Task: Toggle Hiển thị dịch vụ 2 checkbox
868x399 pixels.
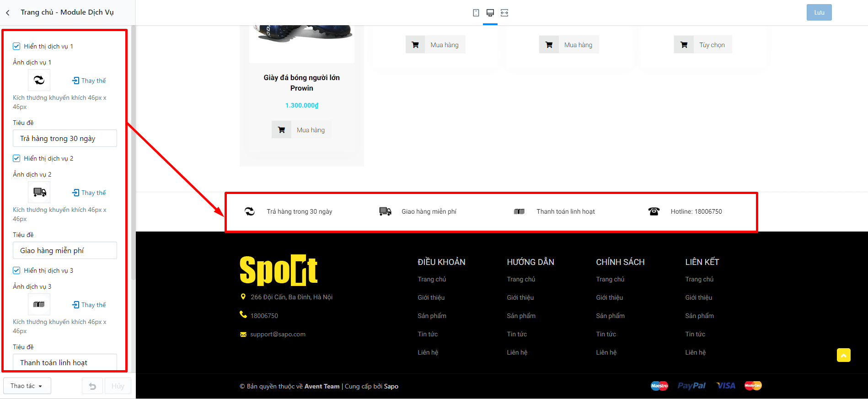Action: (x=16, y=158)
